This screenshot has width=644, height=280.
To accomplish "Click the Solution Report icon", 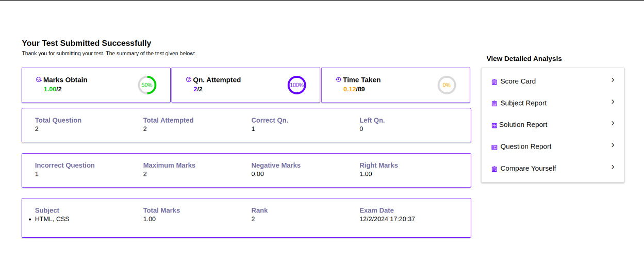I will (494, 125).
